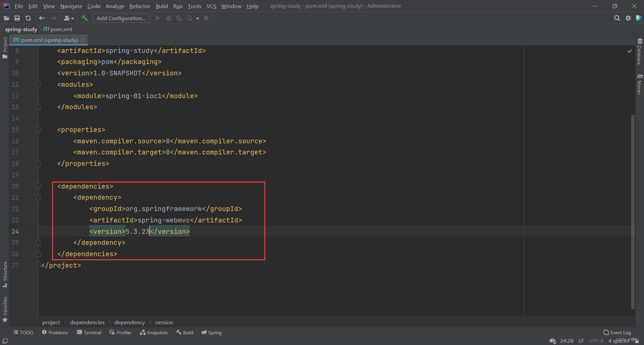Open the VCS menu
Image resolution: width=644 pixels, height=345 pixels.
tap(211, 6)
